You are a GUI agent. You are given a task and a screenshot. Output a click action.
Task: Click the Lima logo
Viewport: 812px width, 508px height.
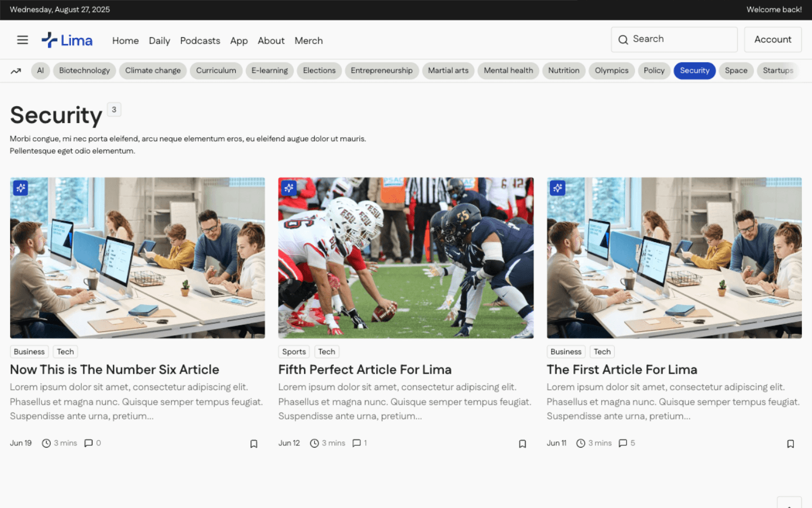coord(67,40)
